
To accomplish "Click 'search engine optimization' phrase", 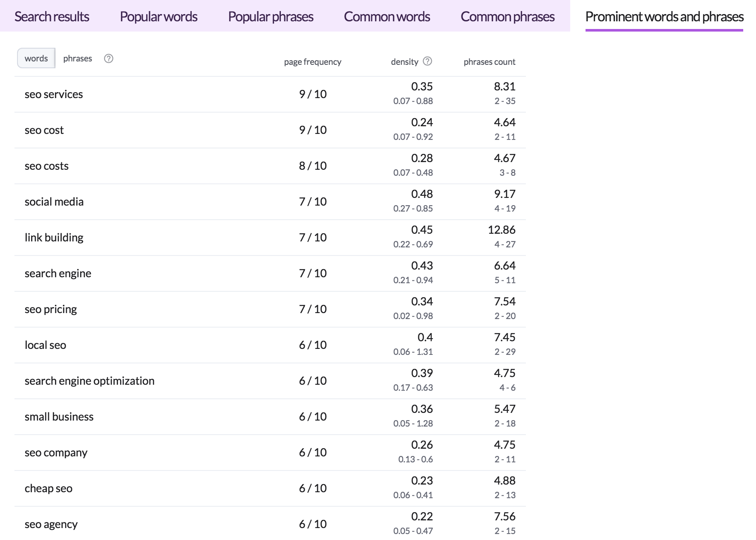I will (x=89, y=381).
